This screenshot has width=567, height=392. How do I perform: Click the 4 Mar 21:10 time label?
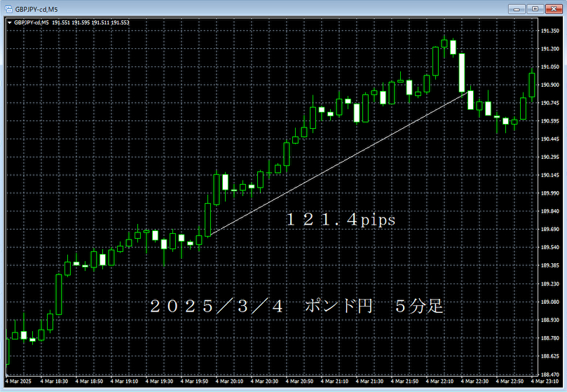click(x=334, y=381)
